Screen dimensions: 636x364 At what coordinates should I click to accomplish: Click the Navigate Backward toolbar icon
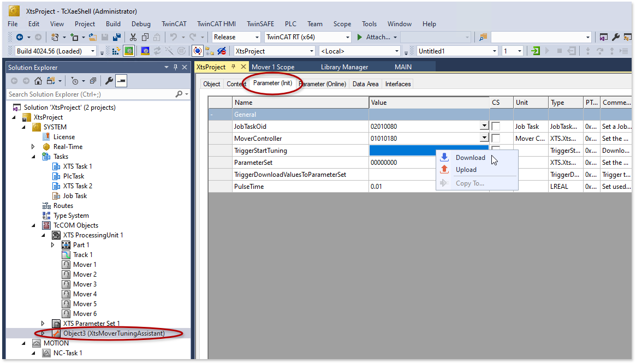point(19,37)
